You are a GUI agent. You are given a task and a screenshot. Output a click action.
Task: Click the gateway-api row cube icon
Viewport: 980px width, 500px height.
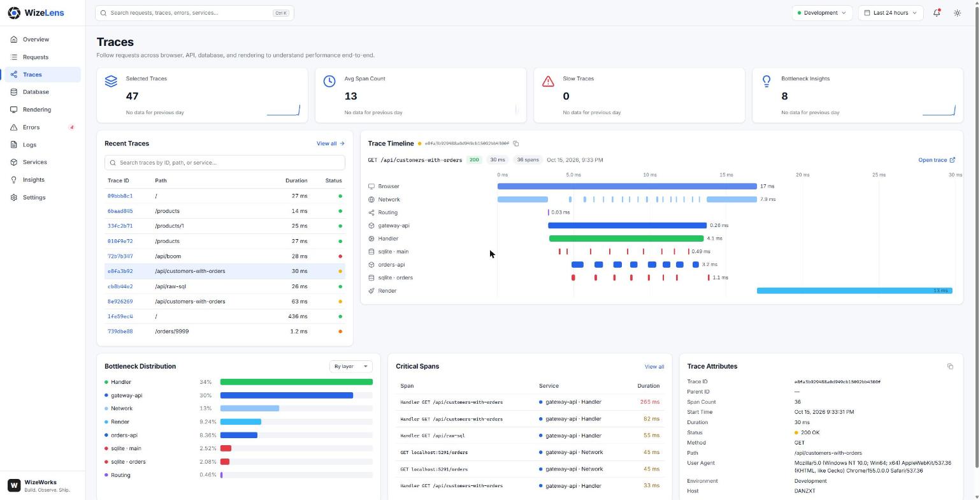tap(371, 226)
